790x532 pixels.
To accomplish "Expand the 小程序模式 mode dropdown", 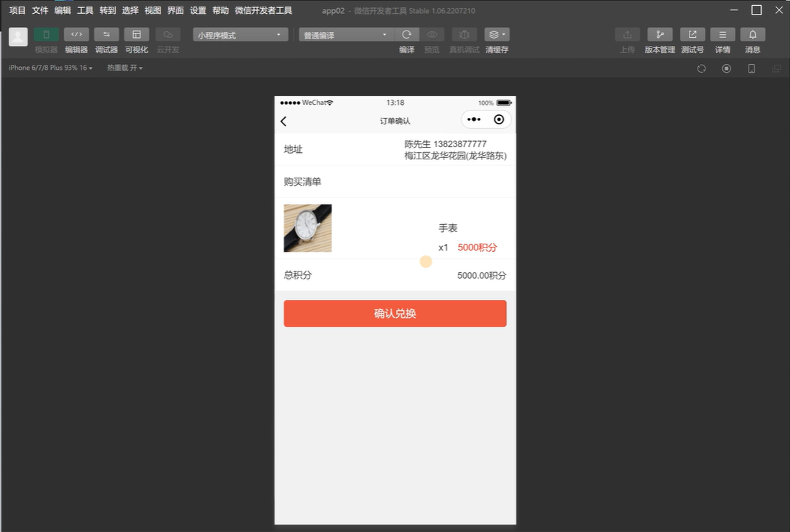I will [240, 35].
